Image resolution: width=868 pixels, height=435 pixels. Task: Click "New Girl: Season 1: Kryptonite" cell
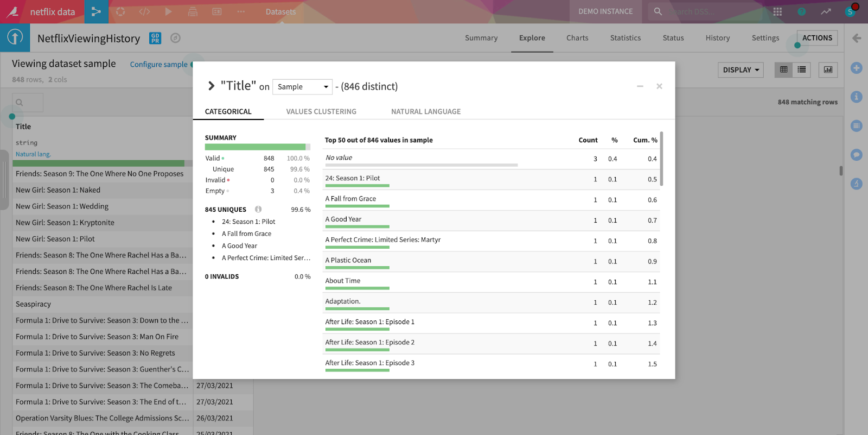point(103,223)
